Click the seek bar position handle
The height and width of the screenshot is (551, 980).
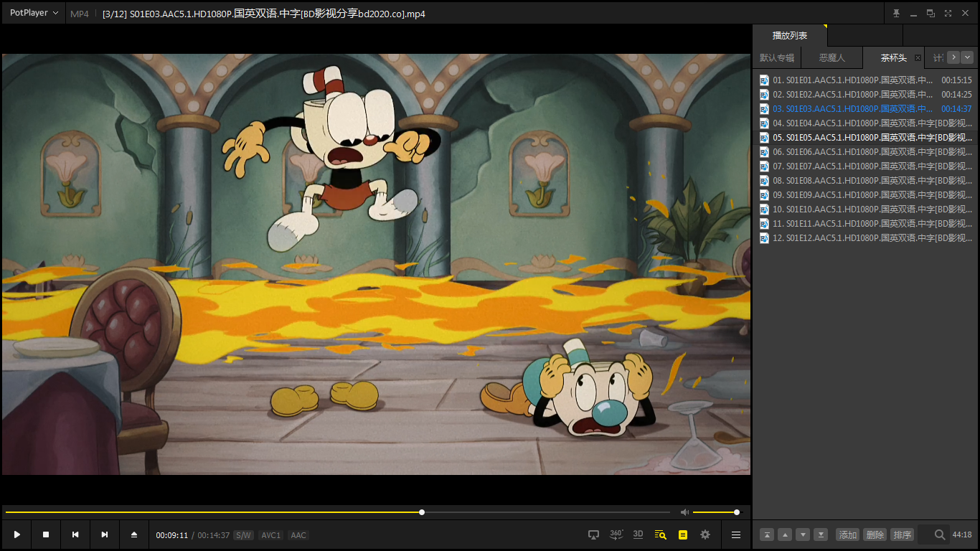tap(422, 512)
